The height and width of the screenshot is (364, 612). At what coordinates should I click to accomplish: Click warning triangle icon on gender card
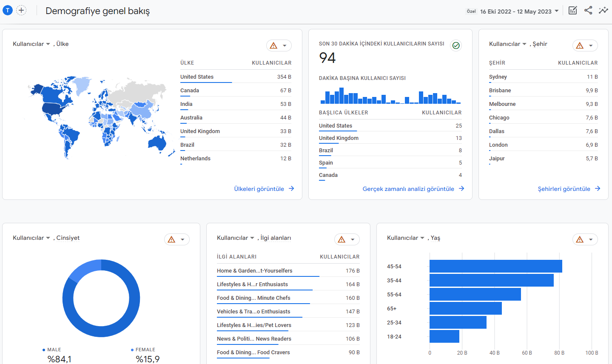pyautogui.click(x=171, y=239)
